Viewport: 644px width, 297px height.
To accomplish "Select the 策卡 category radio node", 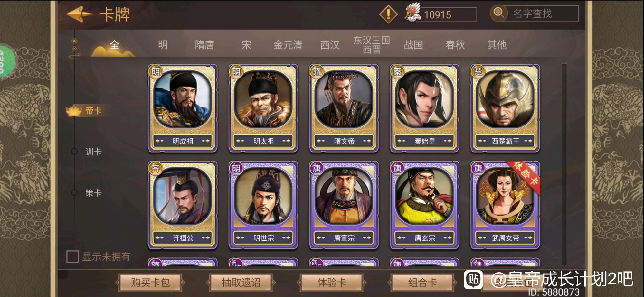I will (74, 193).
